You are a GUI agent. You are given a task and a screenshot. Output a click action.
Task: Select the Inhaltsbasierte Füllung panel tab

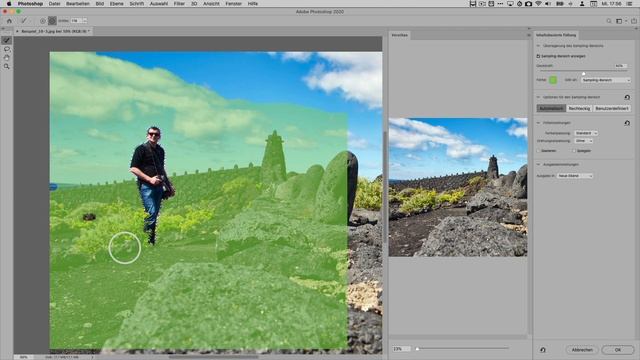pos(556,35)
